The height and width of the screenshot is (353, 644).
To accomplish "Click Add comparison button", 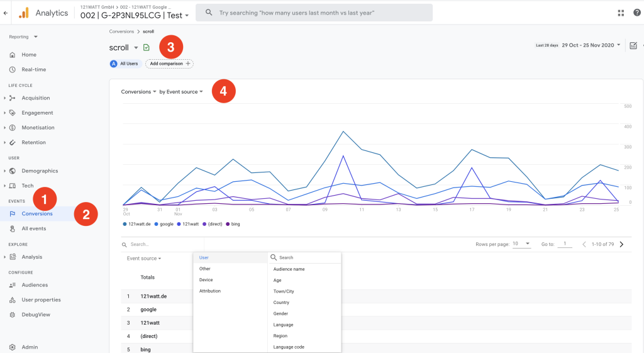I will click(169, 64).
